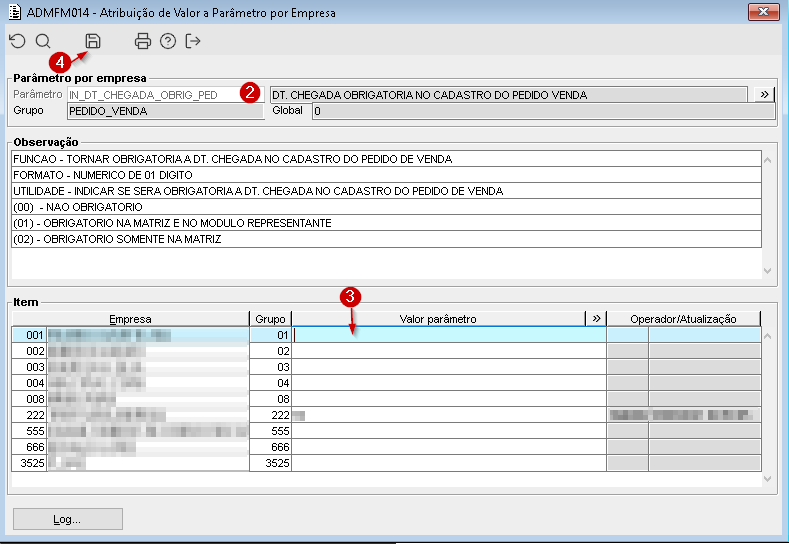Open help via question mark icon

click(168, 41)
